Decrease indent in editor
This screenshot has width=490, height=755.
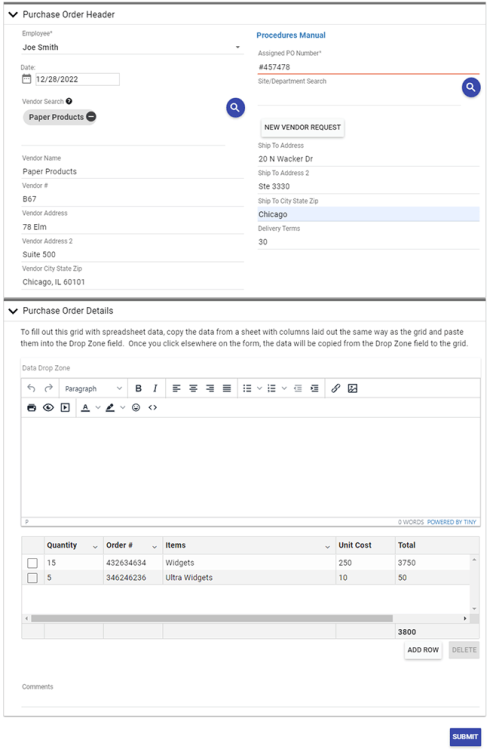tap(298, 388)
